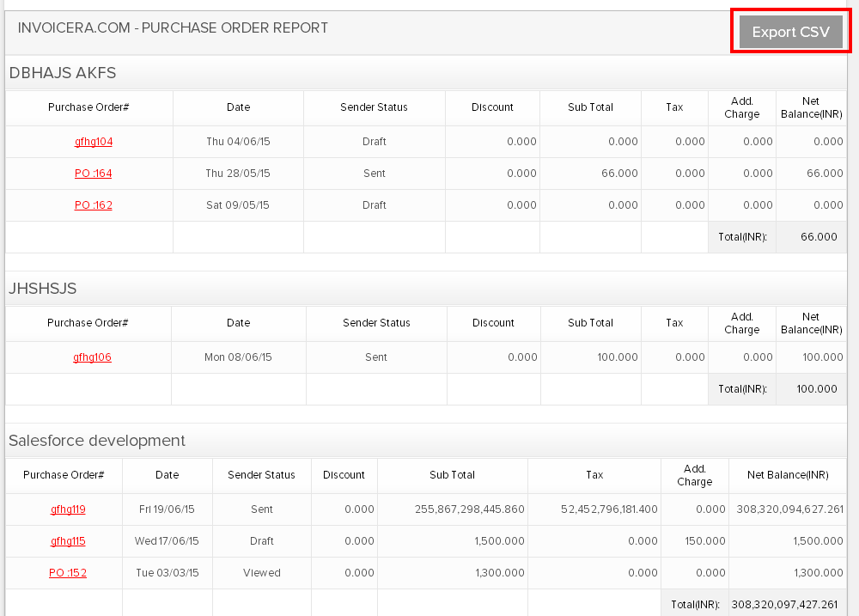Click Sub Total header in Salesforce development table
The image size is (859, 616).
[x=452, y=475]
